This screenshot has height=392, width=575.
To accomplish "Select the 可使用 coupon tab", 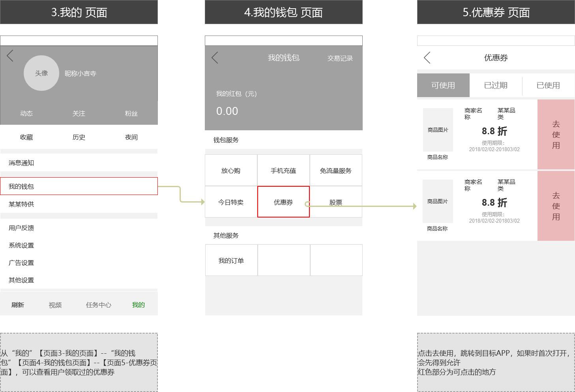I will click(x=443, y=85).
